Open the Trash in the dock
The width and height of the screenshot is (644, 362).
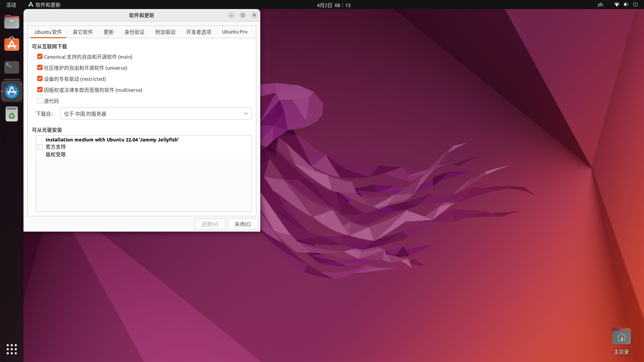(x=12, y=114)
